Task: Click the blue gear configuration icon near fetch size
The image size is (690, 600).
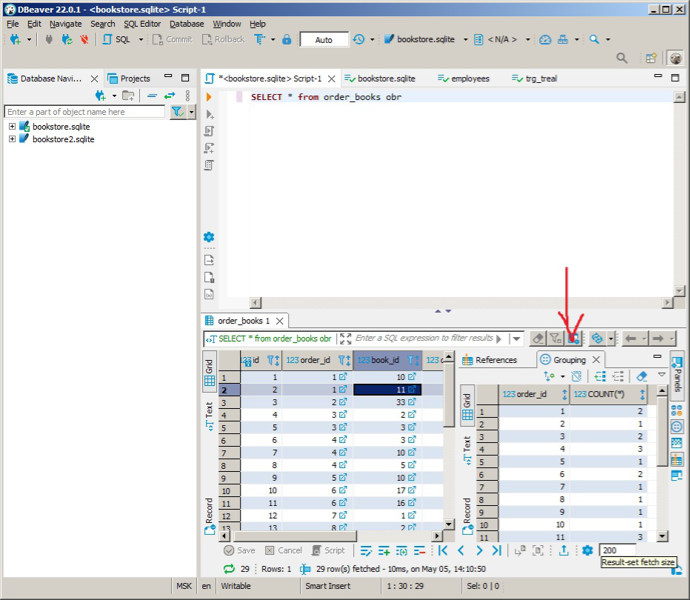Action: pyautogui.click(x=587, y=550)
